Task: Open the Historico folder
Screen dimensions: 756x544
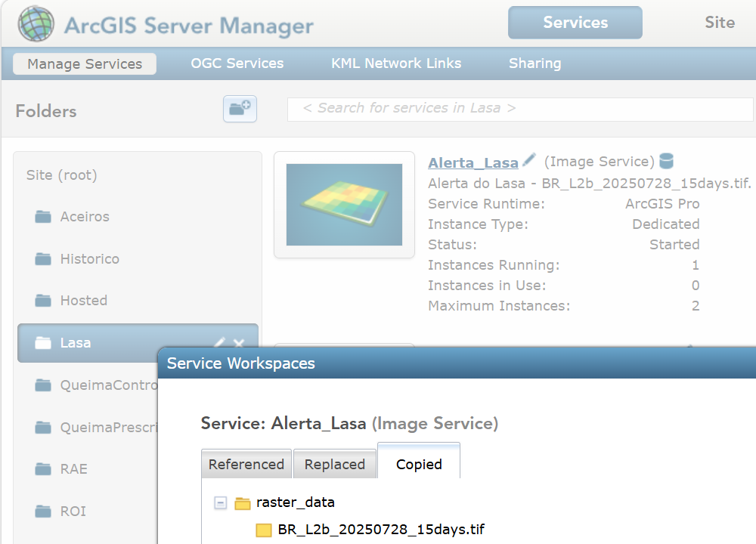Action: point(90,259)
